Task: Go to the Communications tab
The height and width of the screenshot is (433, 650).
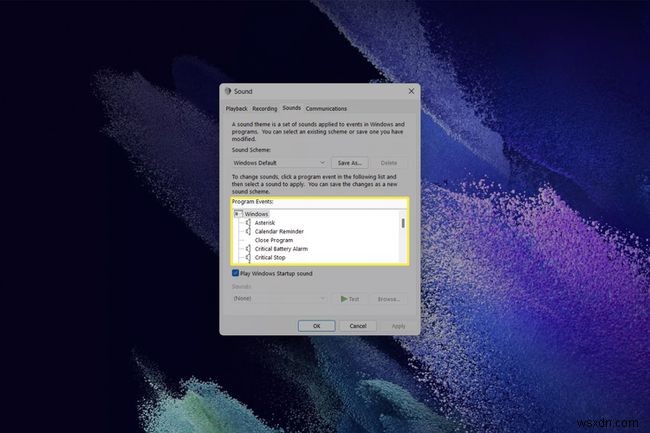Action: coord(326,109)
